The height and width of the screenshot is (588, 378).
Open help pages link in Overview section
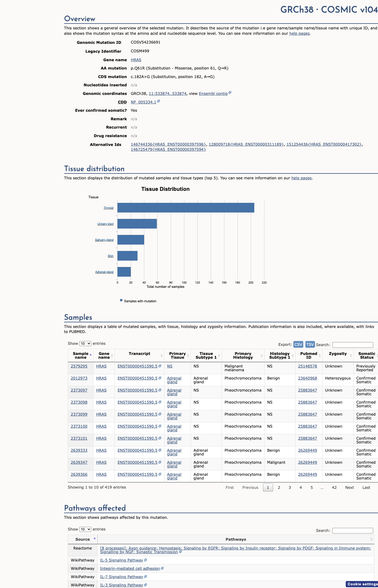[x=300, y=33]
